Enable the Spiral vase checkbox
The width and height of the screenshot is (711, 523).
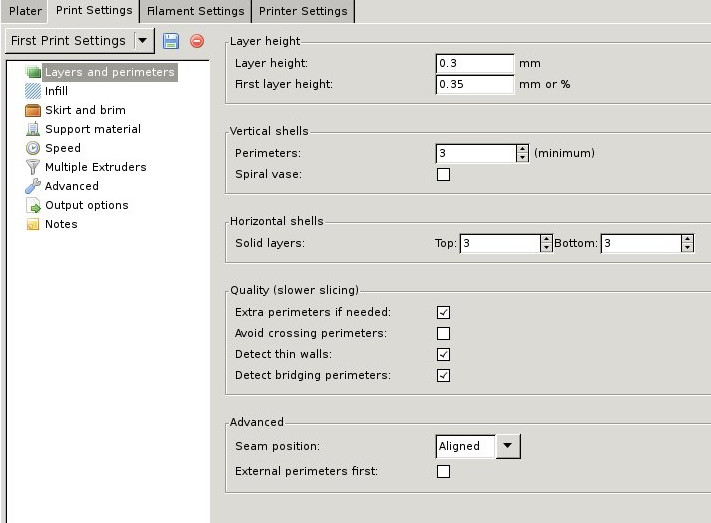point(444,175)
